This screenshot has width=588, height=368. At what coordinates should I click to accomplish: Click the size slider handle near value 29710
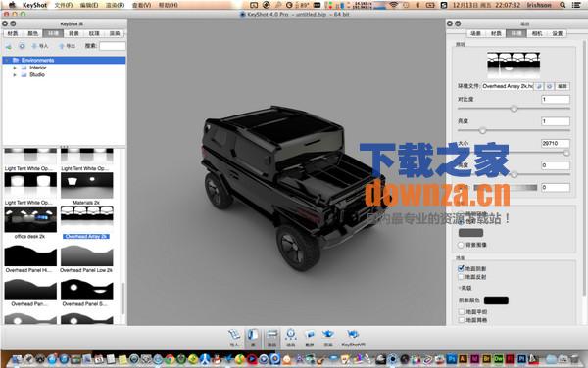pyautogui.click(x=566, y=153)
